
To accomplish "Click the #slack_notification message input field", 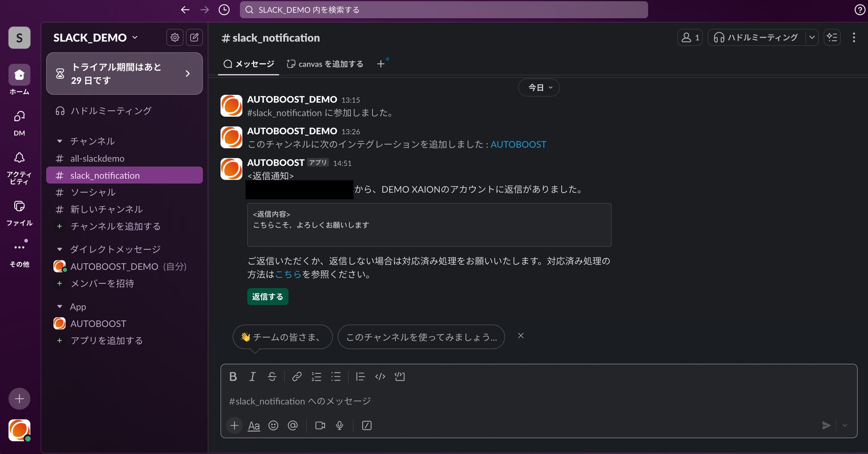I will click(x=539, y=401).
